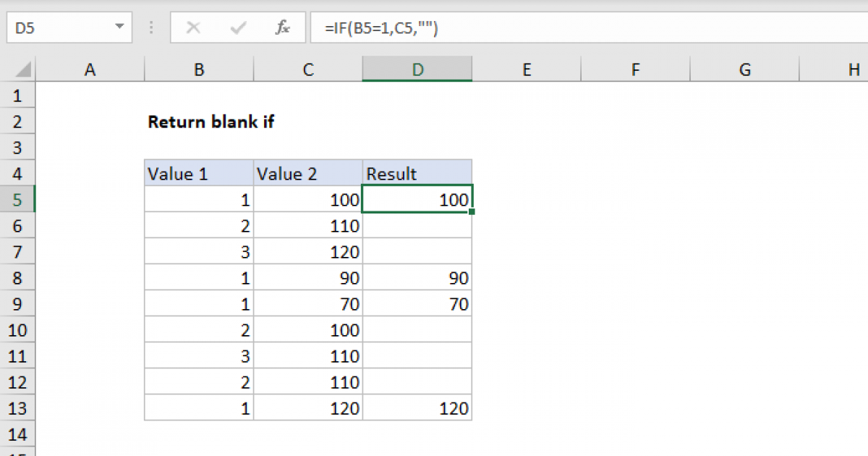Open the Name Box dropdown arrow
Image resolution: width=868 pixels, height=456 pixels.
coord(119,28)
